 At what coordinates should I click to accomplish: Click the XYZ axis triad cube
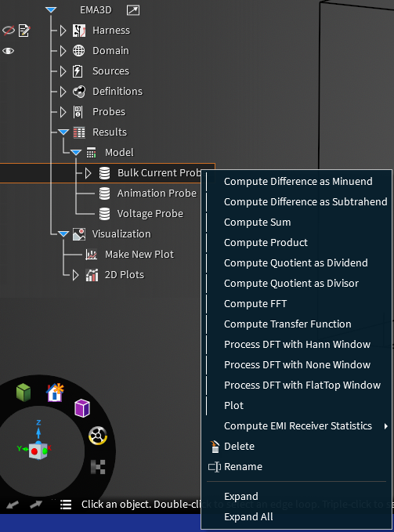coord(38,451)
